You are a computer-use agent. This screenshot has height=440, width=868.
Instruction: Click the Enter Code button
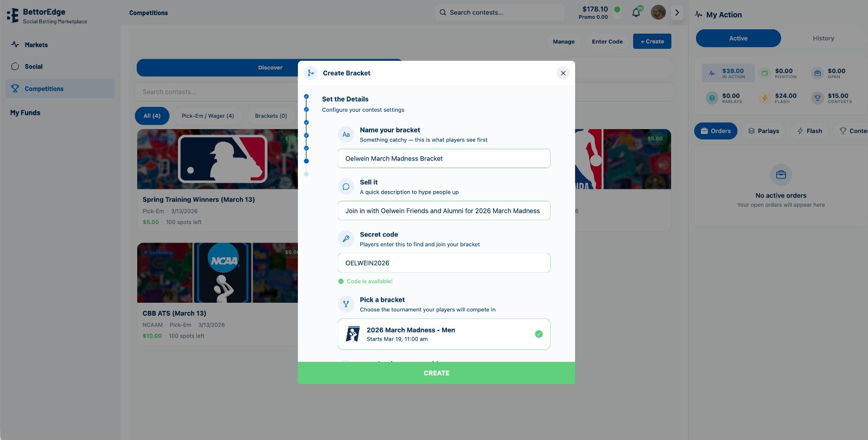click(x=607, y=42)
